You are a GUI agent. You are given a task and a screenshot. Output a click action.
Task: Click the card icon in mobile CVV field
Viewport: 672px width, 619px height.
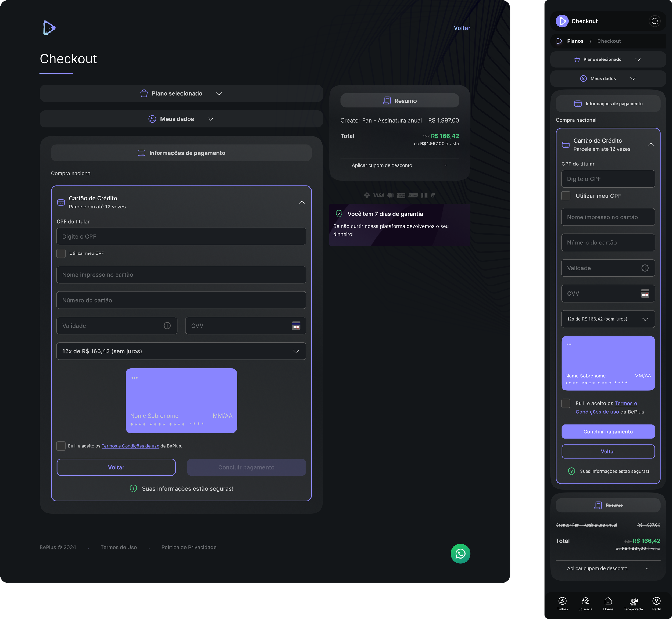(645, 293)
